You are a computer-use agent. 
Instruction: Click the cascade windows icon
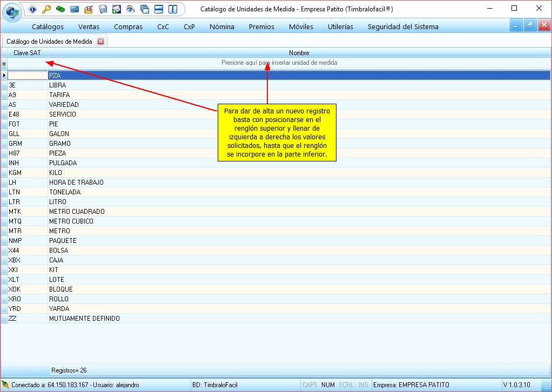(x=145, y=9)
